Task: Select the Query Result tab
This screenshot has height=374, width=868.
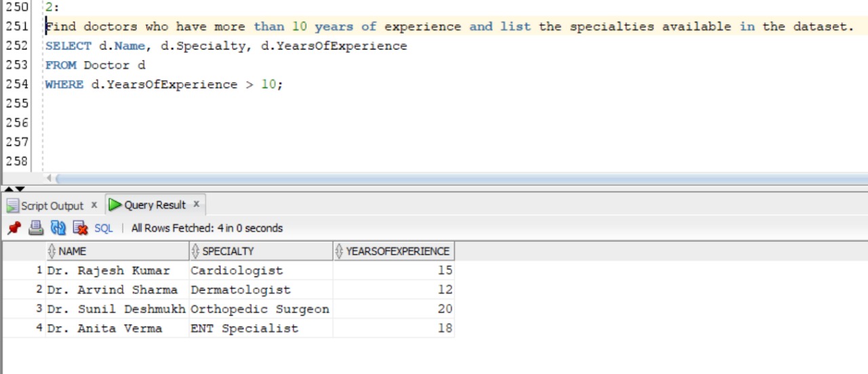Action: point(155,205)
